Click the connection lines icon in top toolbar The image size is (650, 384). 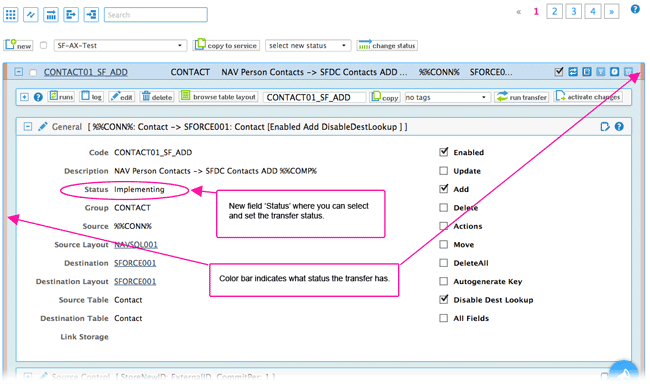[x=31, y=15]
